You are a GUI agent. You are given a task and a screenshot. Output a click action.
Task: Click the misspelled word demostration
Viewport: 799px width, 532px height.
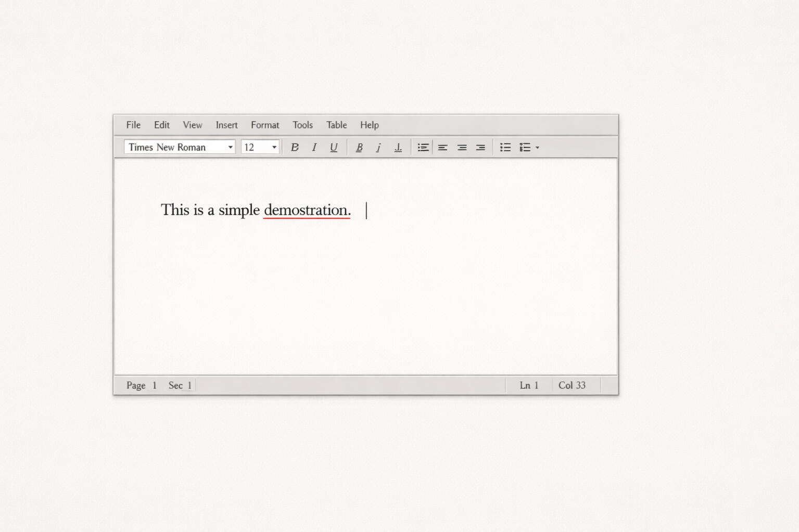coord(306,210)
